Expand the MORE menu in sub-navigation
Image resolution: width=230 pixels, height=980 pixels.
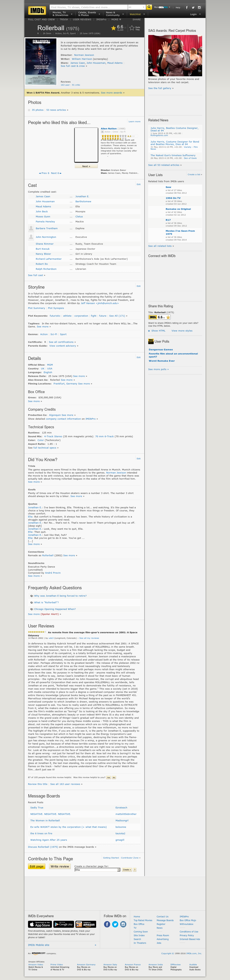click(x=116, y=19)
